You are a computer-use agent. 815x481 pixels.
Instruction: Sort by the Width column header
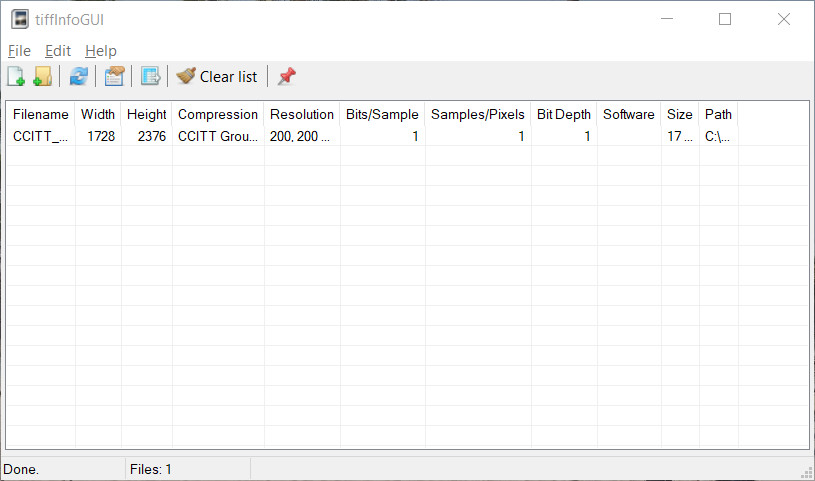tap(98, 114)
